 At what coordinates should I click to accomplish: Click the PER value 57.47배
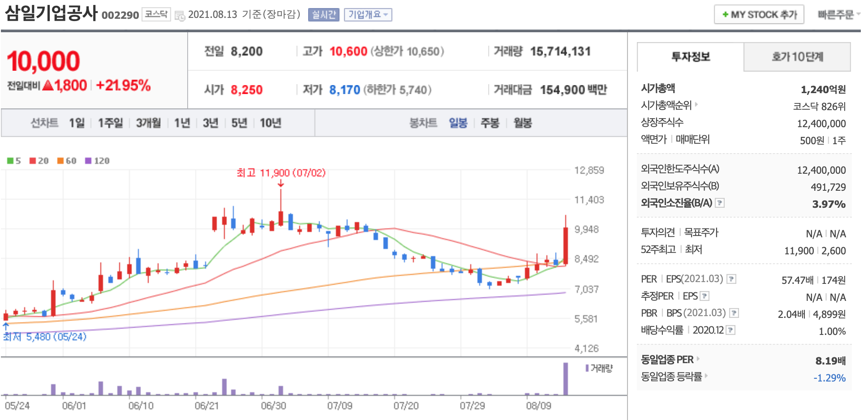point(797,280)
